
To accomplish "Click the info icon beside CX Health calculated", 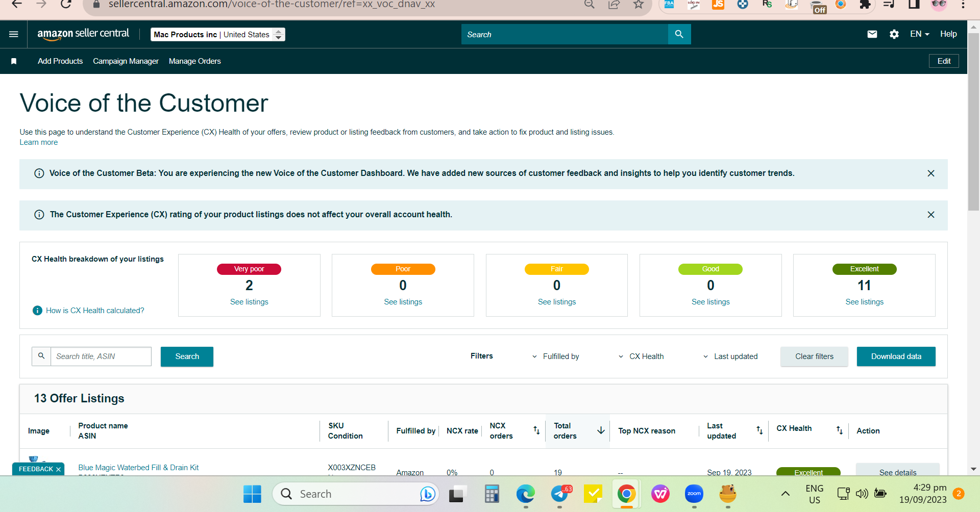I will point(37,310).
